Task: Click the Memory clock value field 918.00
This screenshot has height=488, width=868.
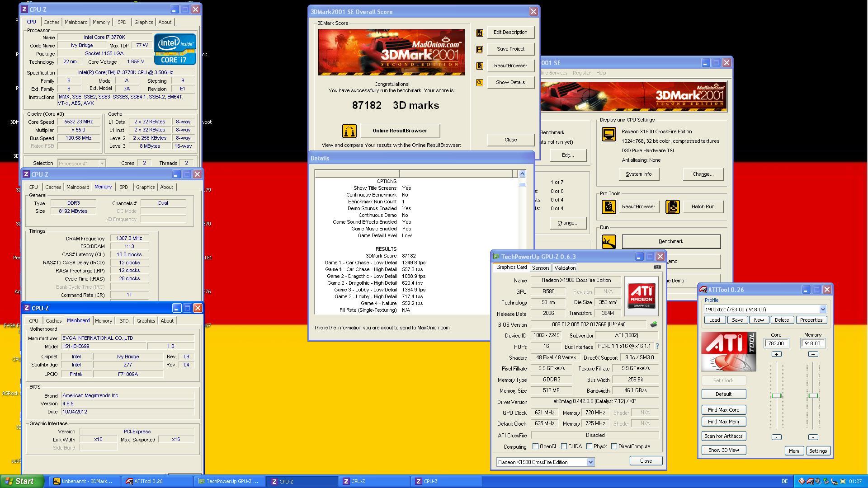Action: tap(813, 344)
